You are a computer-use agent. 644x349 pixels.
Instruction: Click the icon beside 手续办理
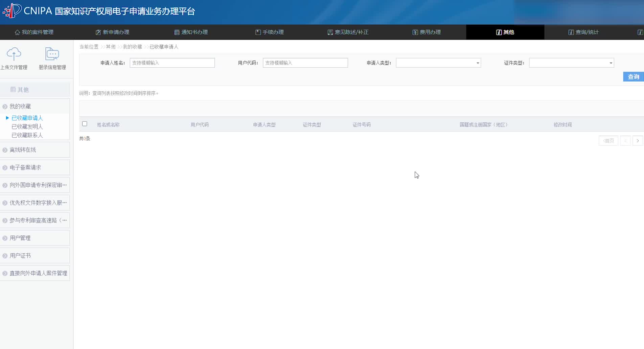(258, 32)
